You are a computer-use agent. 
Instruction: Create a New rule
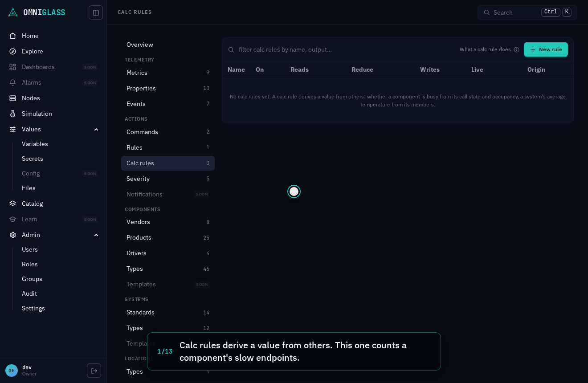pyautogui.click(x=546, y=49)
